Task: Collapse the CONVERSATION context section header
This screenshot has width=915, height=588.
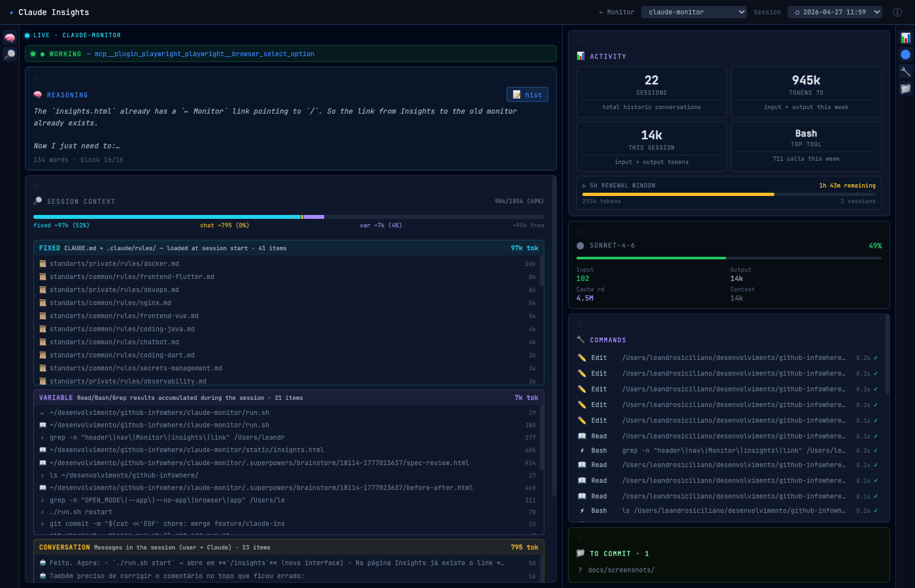Action: [289, 547]
